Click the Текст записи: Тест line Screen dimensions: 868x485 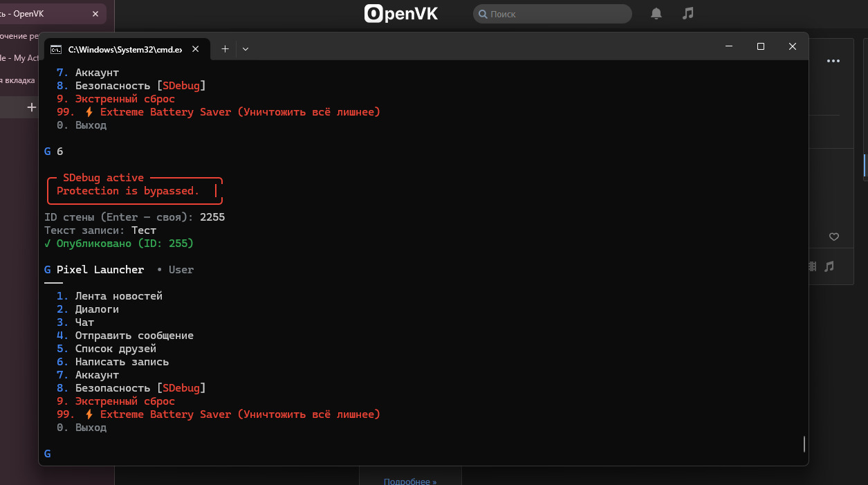pos(100,230)
